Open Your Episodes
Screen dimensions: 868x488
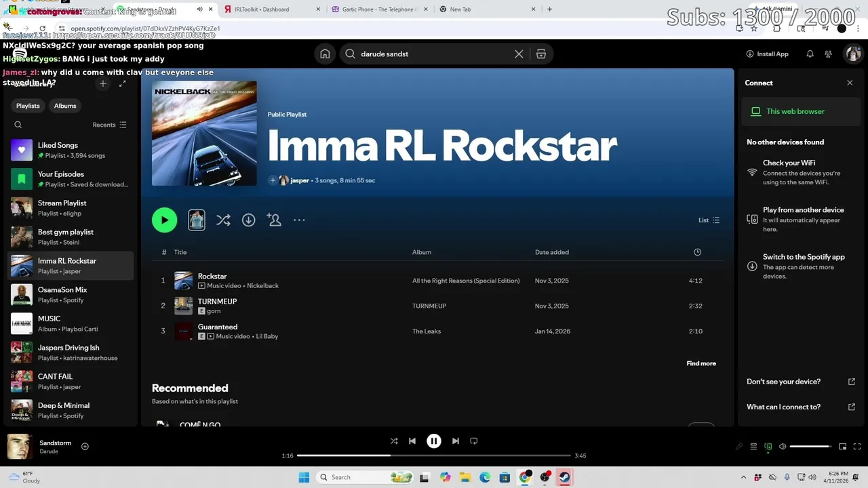point(71,179)
